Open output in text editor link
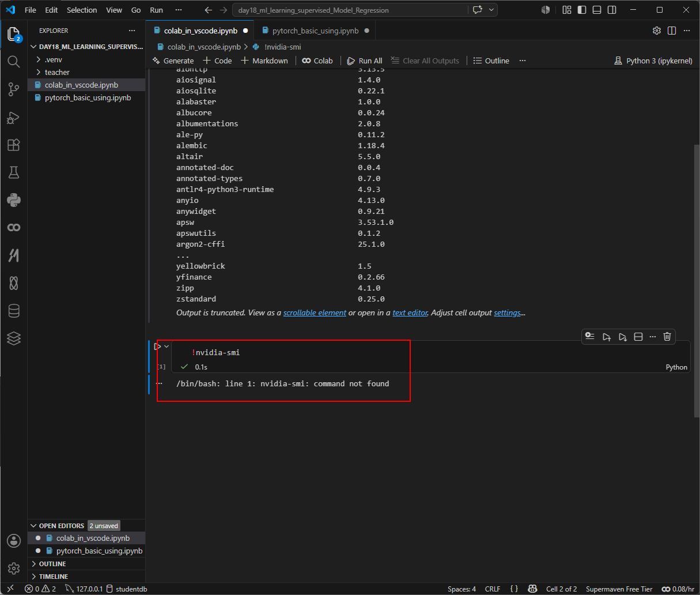 (x=410, y=312)
